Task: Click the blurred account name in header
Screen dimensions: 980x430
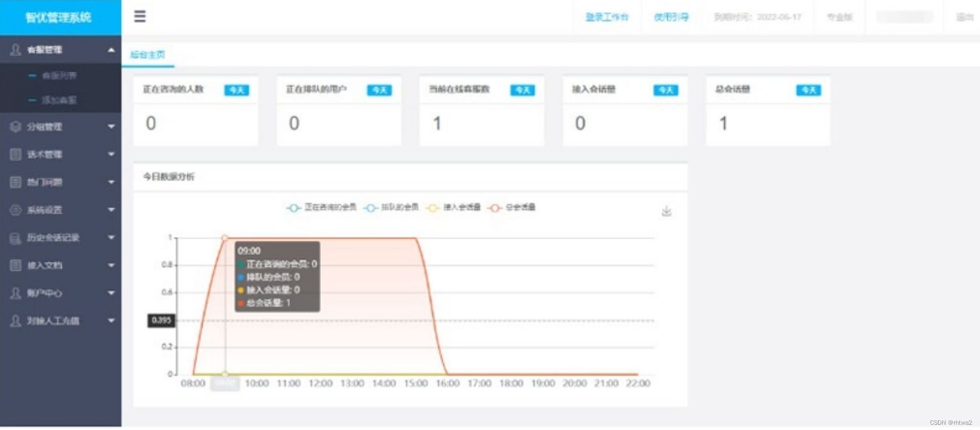Action: pyautogui.click(x=905, y=17)
